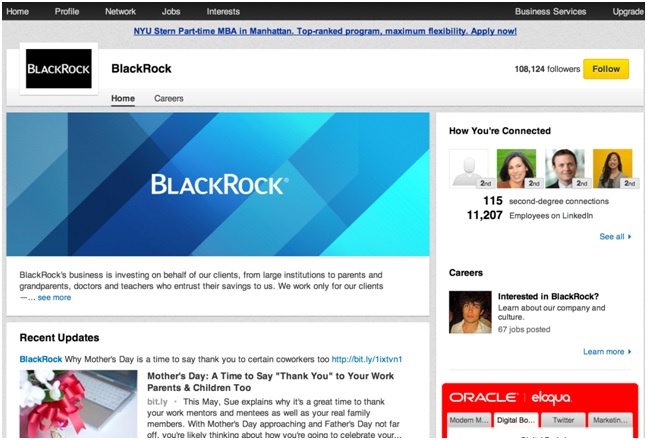Viewport: 647px width, 440px height.
Task: Click the Oracle Eloqua ad logo
Action: [510, 397]
